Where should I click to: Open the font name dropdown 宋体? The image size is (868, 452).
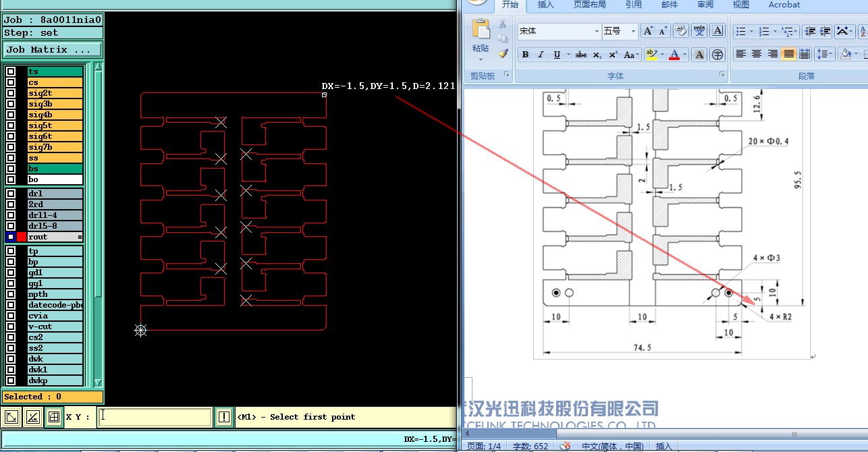[x=597, y=31]
